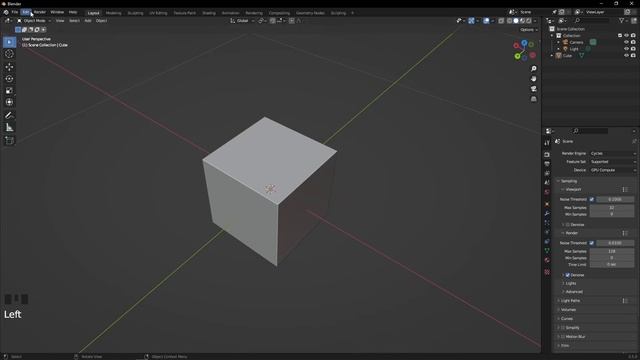Select the Cursor tool in viewport toolbar
Viewport: 640px width, 360px height.
9,54
